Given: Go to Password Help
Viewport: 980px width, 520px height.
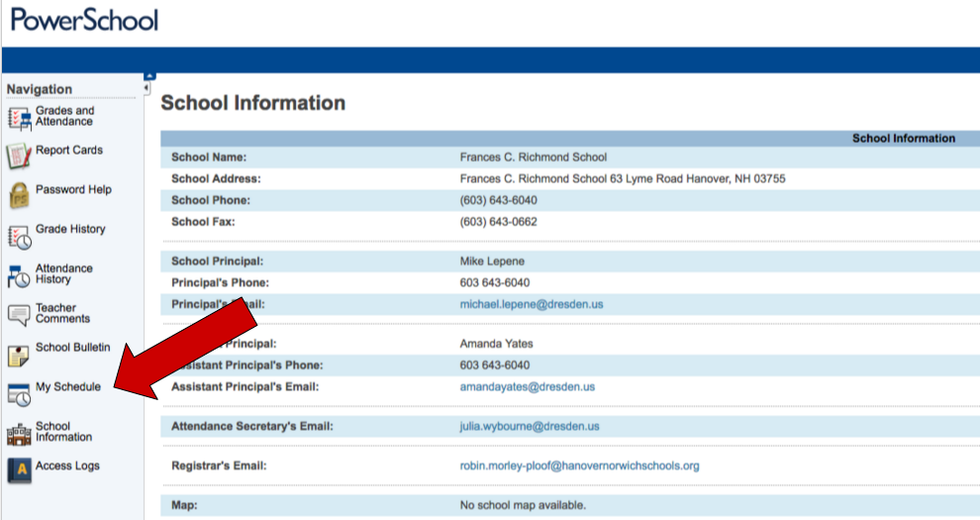Looking at the screenshot, I should pos(73,189).
